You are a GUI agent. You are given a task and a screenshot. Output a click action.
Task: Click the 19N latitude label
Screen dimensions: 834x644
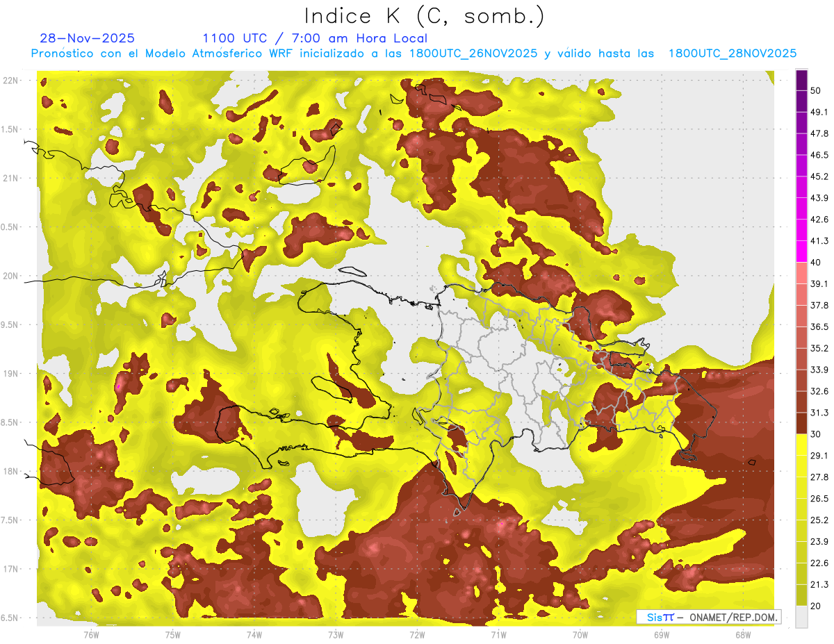click(10, 373)
